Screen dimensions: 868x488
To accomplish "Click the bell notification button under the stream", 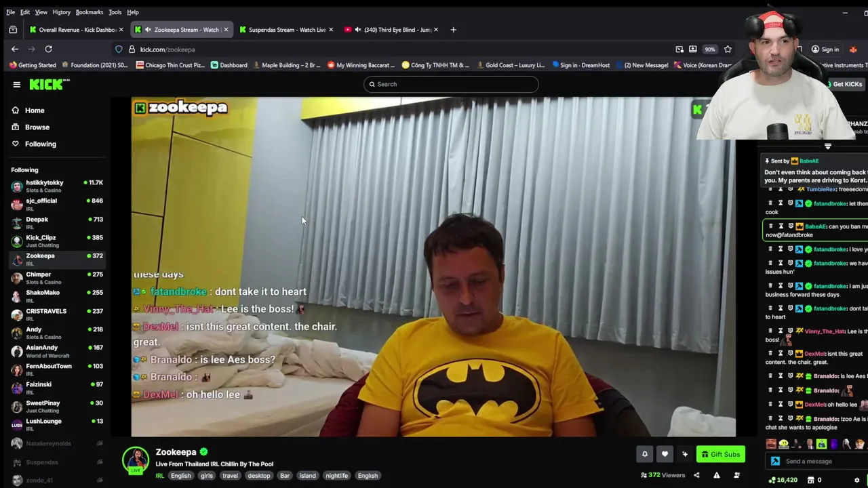I will coord(645,454).
